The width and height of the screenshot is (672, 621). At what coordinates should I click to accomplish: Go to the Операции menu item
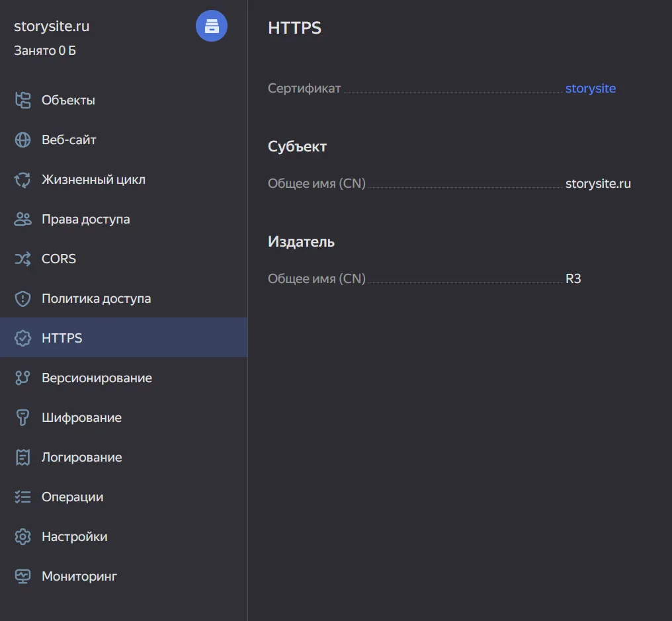coord(72,497)
